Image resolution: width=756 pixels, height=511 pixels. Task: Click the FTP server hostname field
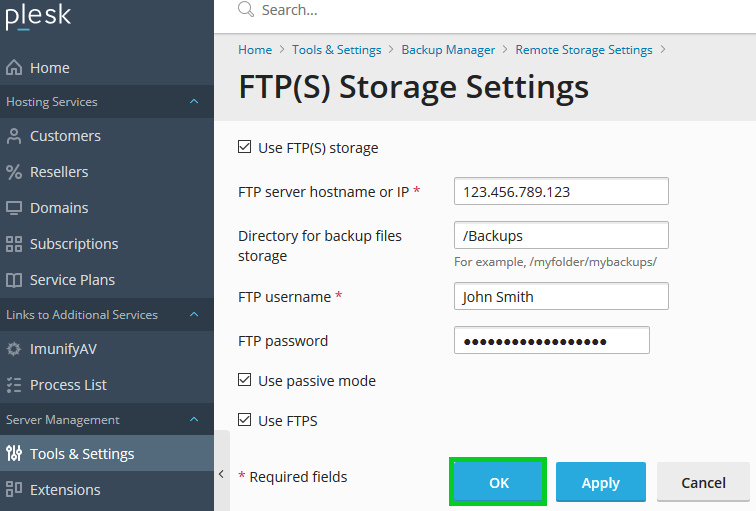click(560, 191)
